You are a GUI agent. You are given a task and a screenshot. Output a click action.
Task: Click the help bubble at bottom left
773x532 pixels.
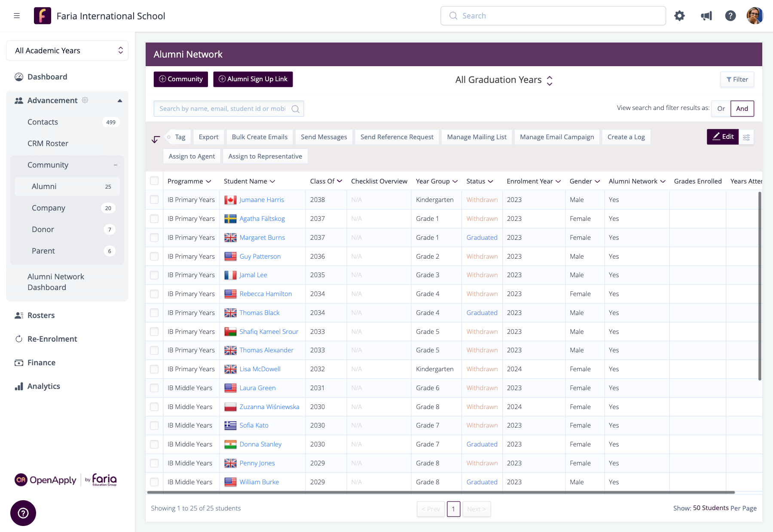click(x=23, y=513)
